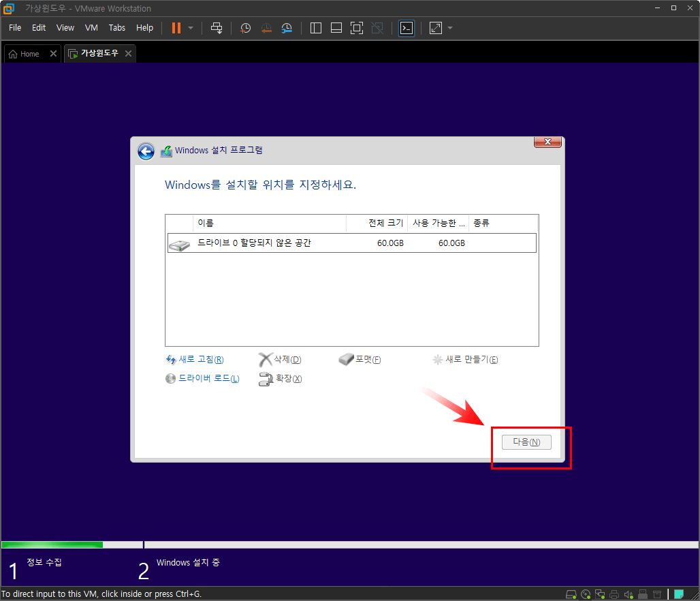Click the VMware Workstation logo in title bar
700x601 pixels.
click(x=8, y=8)
